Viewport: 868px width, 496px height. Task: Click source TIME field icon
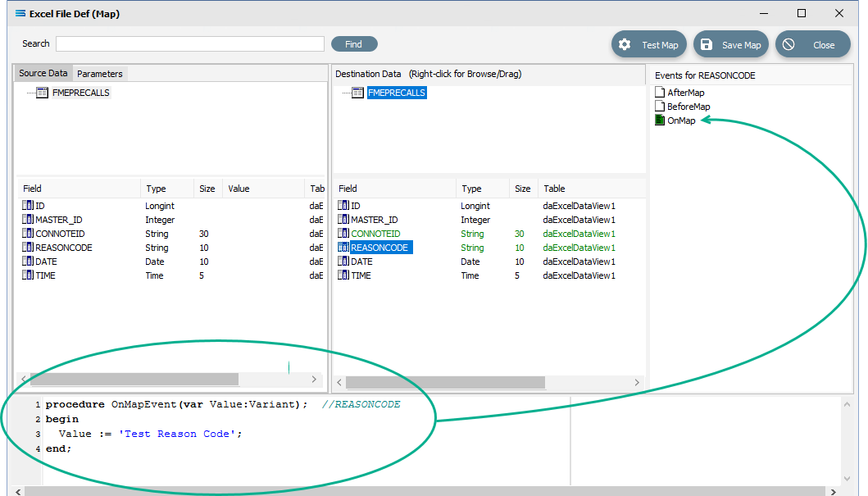28,275
